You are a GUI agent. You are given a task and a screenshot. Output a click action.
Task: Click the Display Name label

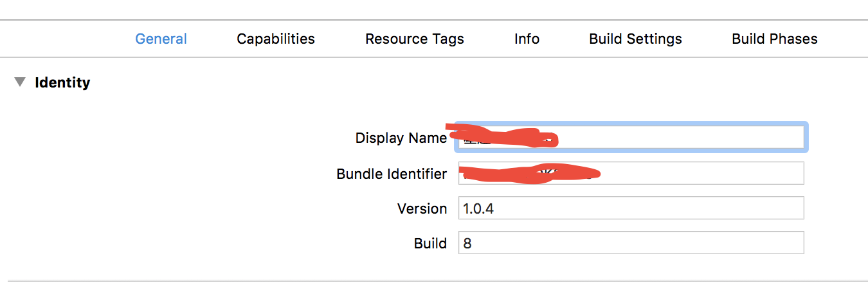point(401,138)
